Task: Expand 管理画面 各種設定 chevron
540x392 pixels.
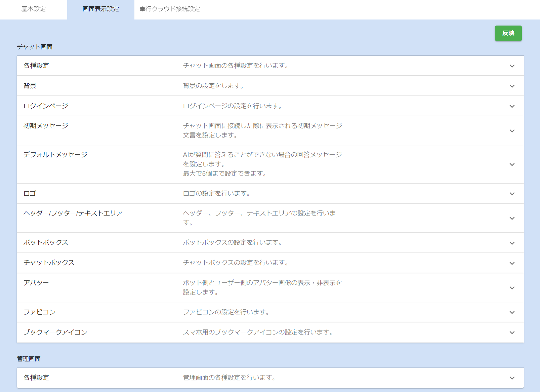Action: click(x=512, y=378)
